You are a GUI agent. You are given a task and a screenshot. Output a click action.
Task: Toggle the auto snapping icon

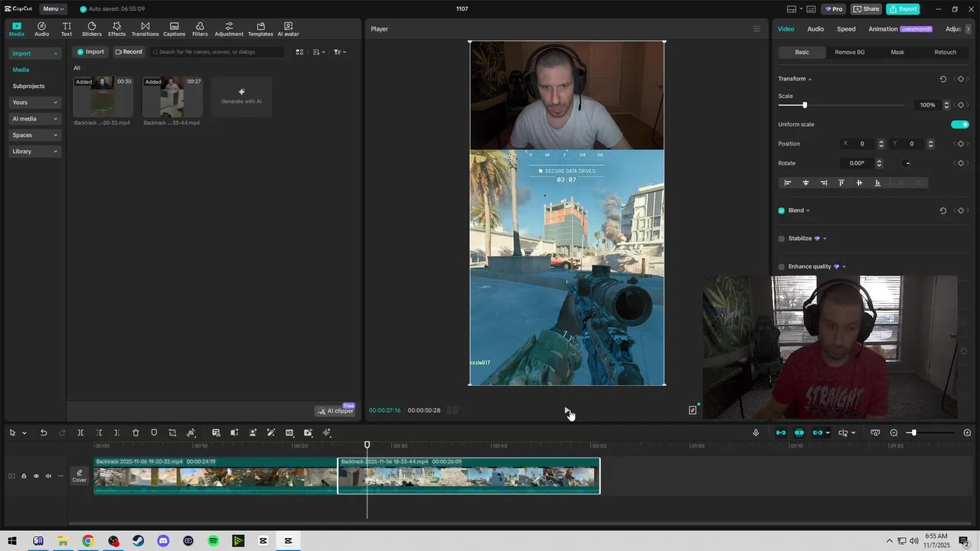click(x=799, y=433)
